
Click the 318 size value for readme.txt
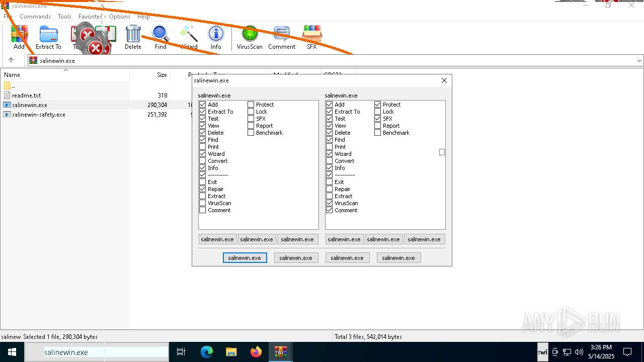click(x=162, y=95)
